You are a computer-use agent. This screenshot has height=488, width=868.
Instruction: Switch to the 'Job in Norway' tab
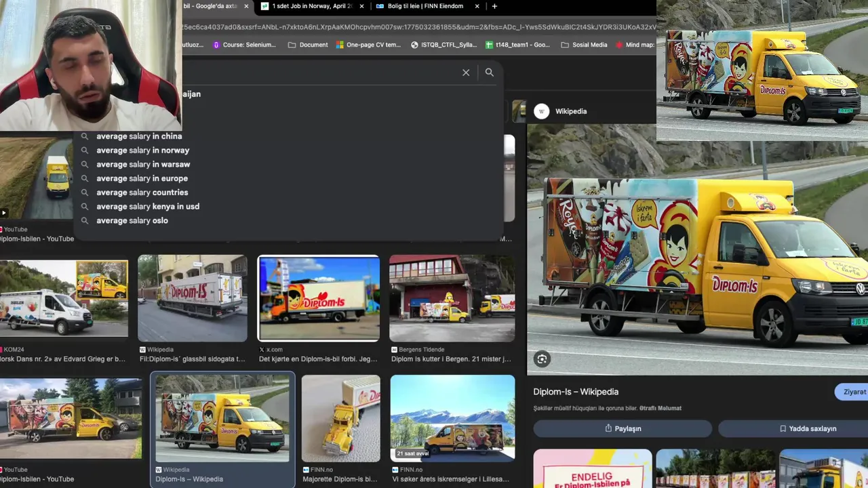[x=311, y=6]
